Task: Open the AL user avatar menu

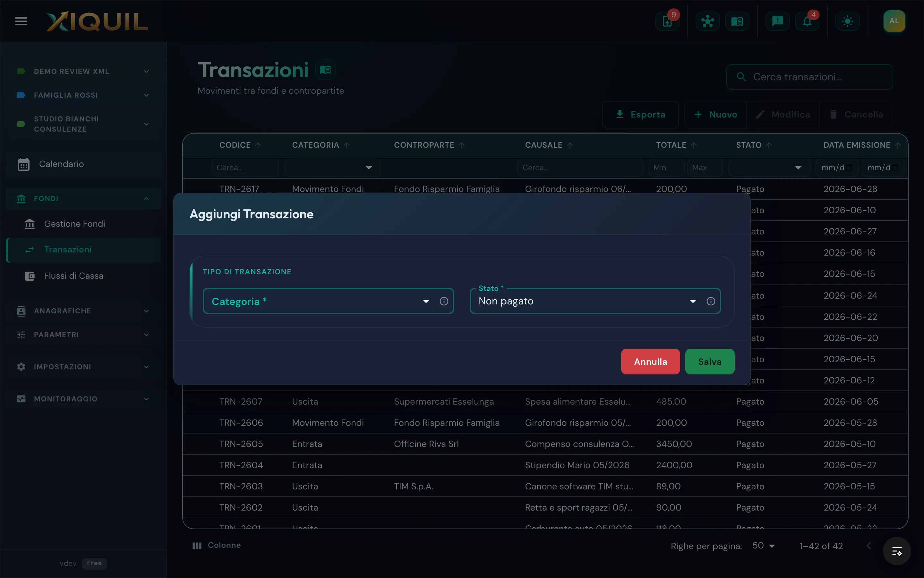Action: pyautogui.click(x=894, y=21)
